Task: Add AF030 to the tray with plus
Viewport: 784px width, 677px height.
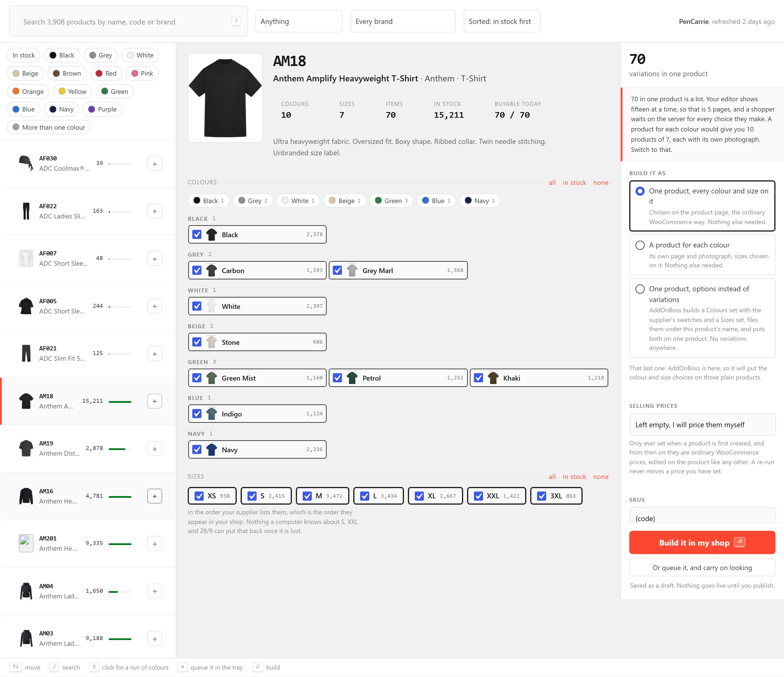Action: (154, 164)
